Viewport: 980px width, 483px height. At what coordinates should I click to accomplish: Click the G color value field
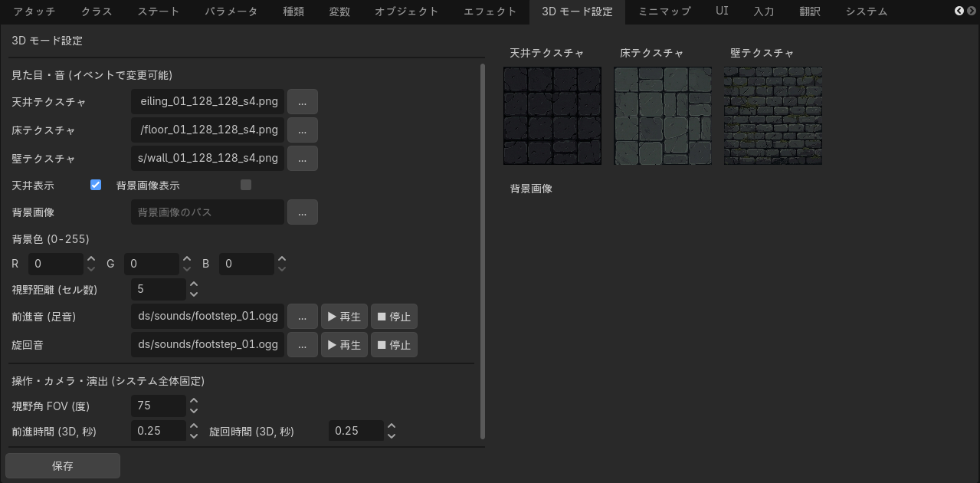[x=152, y=264]
